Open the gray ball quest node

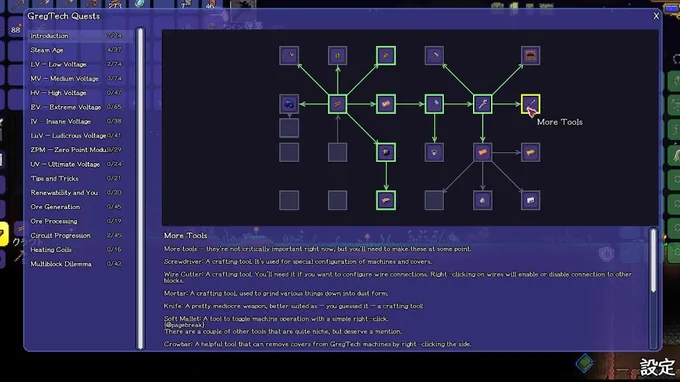482,200
